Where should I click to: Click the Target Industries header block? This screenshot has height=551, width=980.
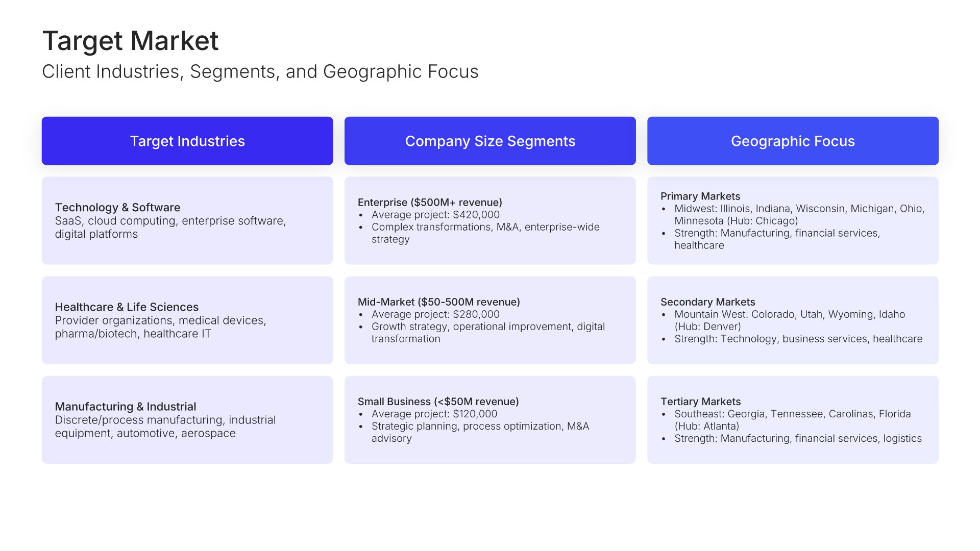click(187, 141)
